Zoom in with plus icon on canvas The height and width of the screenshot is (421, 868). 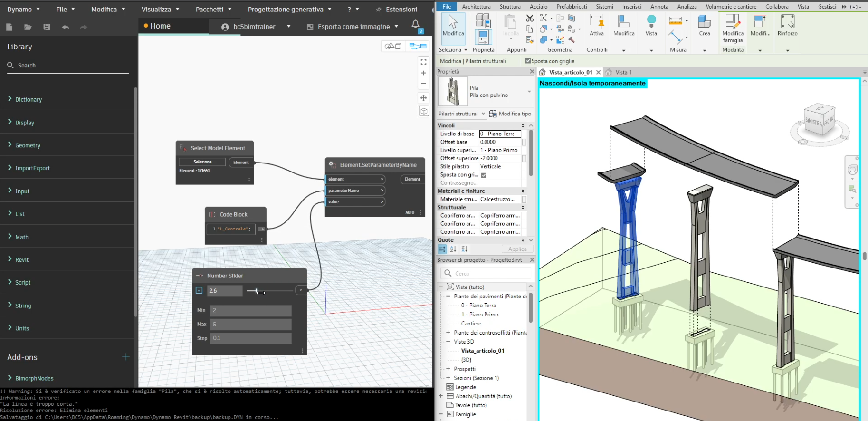tap(423, 73)
